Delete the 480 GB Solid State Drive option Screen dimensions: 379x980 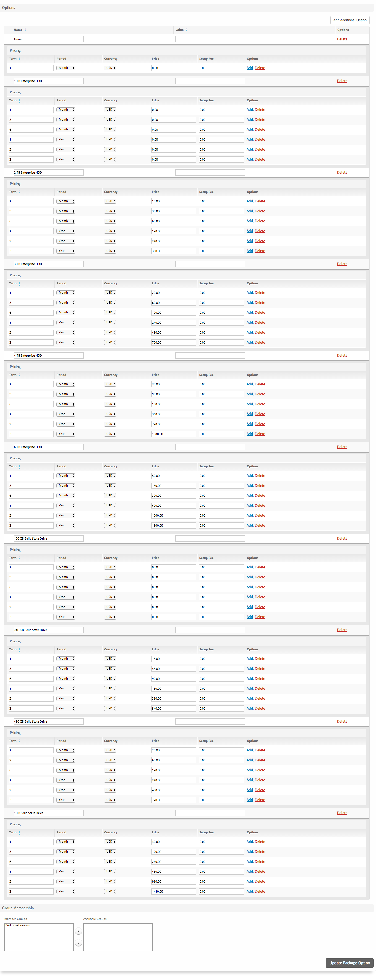(x=342, y=722)
